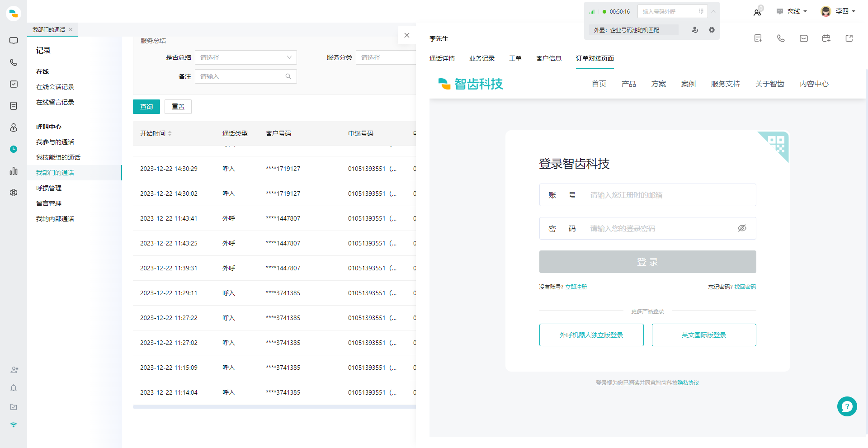
Task: Click the add calendar schedule icon
Action: click(x=826, y=38)
